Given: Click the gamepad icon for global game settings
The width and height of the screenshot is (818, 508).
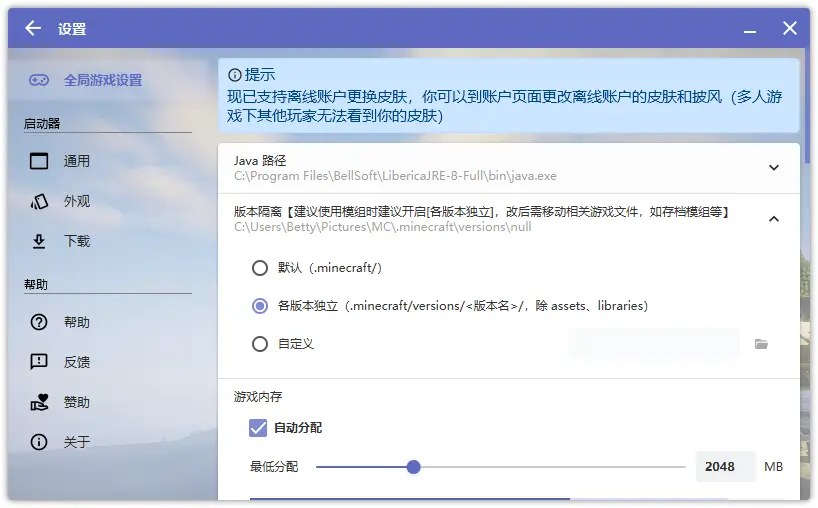Looking at the screenshot, I should coord(39,80).
